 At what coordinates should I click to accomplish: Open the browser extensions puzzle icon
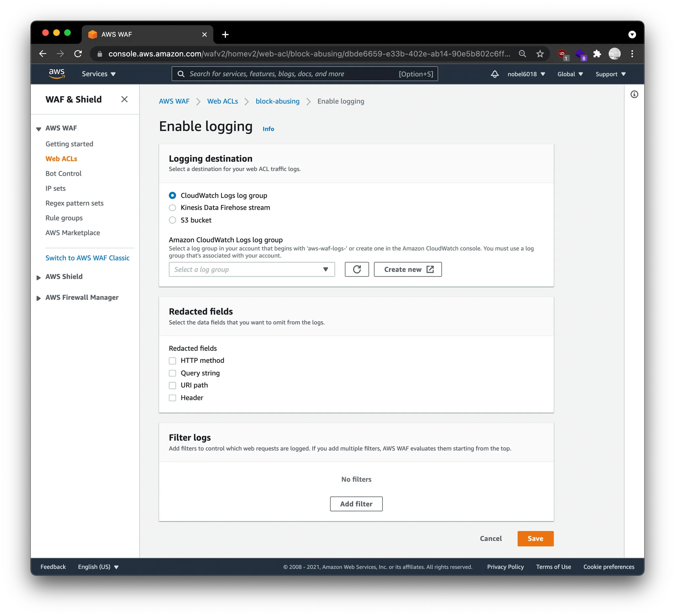(597, 54)
